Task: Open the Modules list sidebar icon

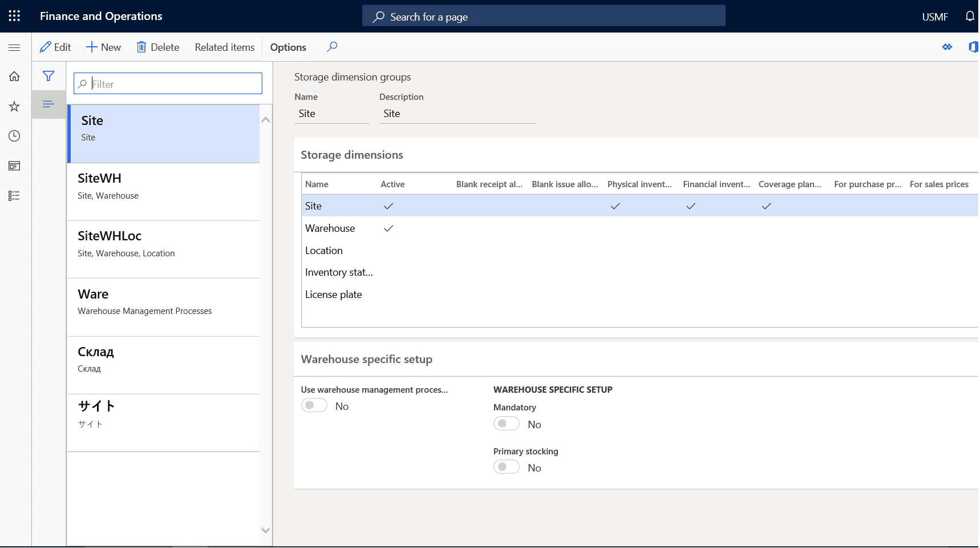Action: (14, 196)
